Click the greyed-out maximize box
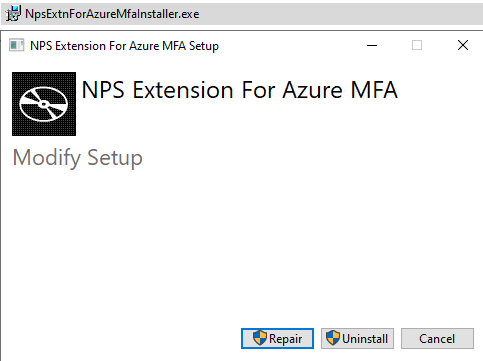This screenshot has width=483, height=361. tap(417, 45)
